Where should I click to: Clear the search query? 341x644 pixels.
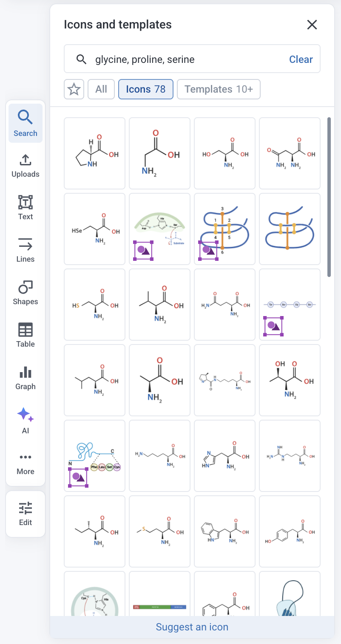tap(301, 59)
